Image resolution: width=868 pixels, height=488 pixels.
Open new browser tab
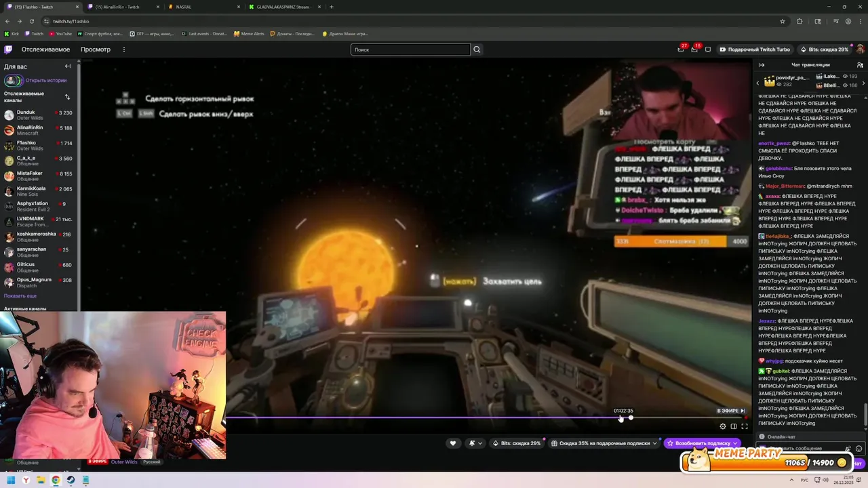331,7
